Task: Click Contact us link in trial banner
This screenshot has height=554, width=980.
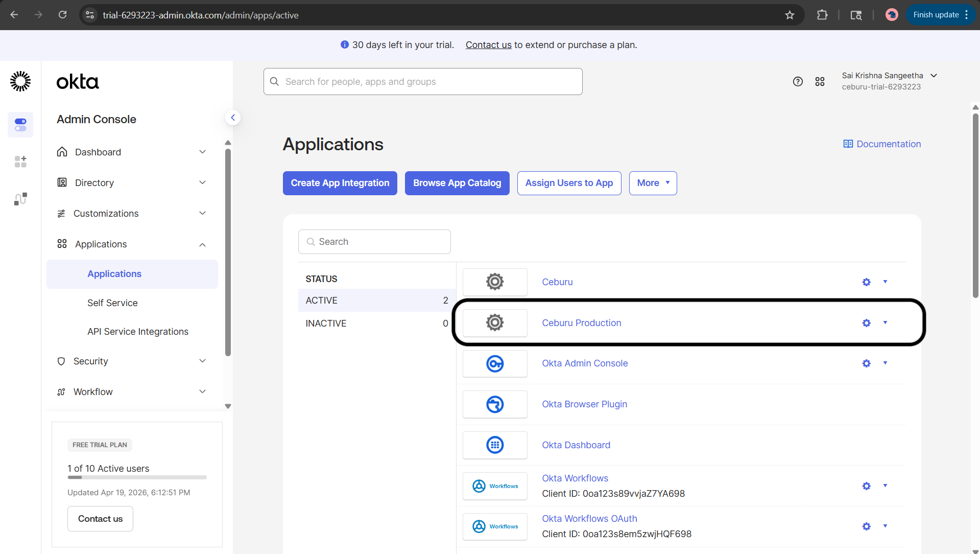Action: click(x=488, y=45)
